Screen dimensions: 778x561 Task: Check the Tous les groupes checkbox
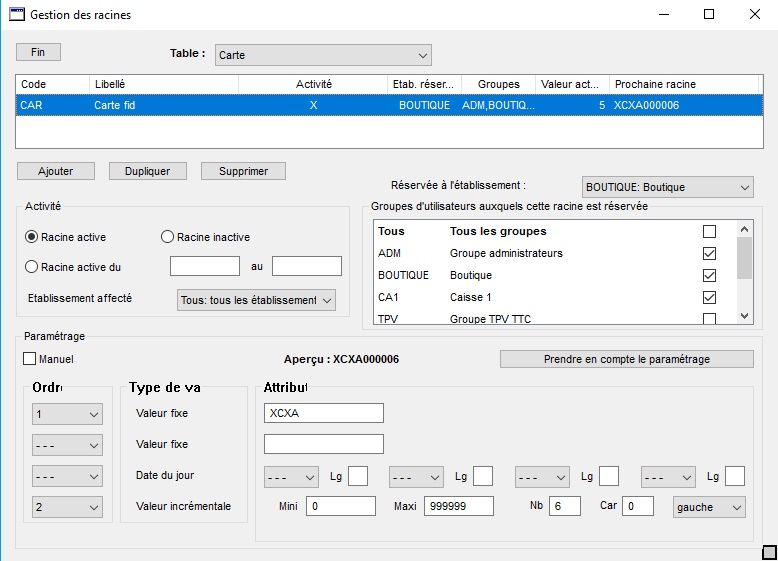pos(710,231)
